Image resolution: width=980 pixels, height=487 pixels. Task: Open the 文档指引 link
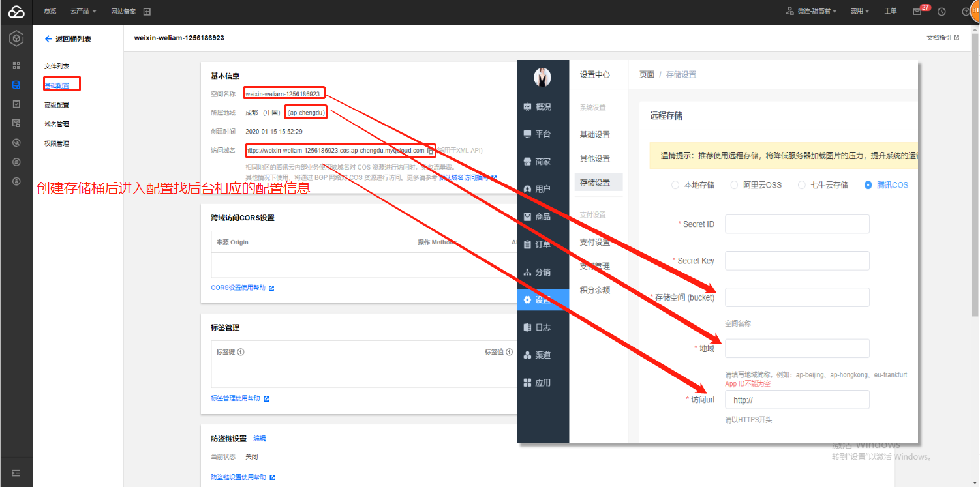943,38
